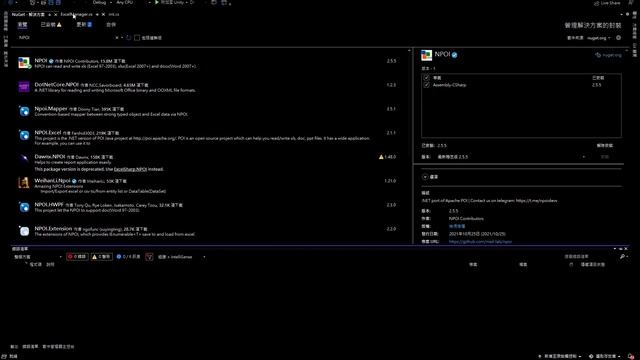Image resolution: width=640 pixels, height=360 pixels.
Task: Switch to the Browse tab
Action: 22,24
